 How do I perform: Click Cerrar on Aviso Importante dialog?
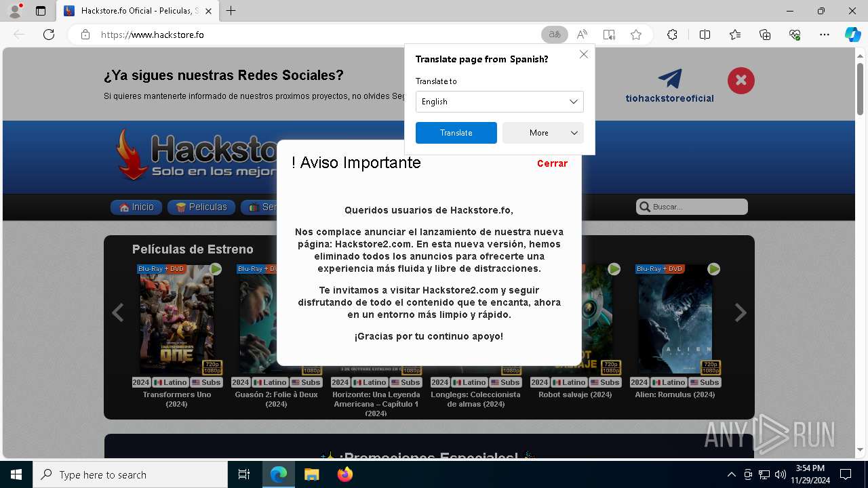552,163
